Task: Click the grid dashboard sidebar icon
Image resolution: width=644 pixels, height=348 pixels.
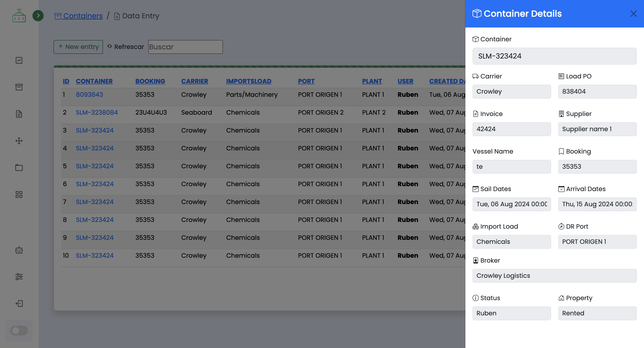Action: click(19, 194)
